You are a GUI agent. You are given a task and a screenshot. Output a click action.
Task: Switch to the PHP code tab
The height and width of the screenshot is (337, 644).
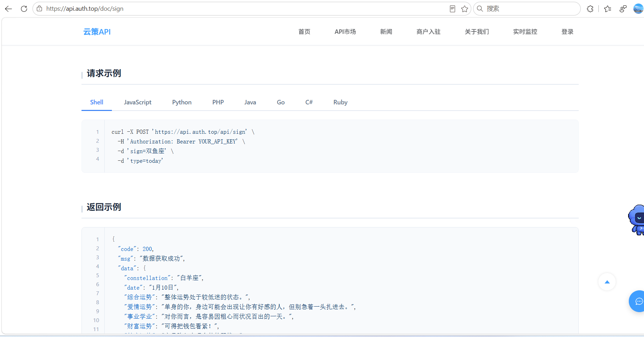click(x=218, y=102)
